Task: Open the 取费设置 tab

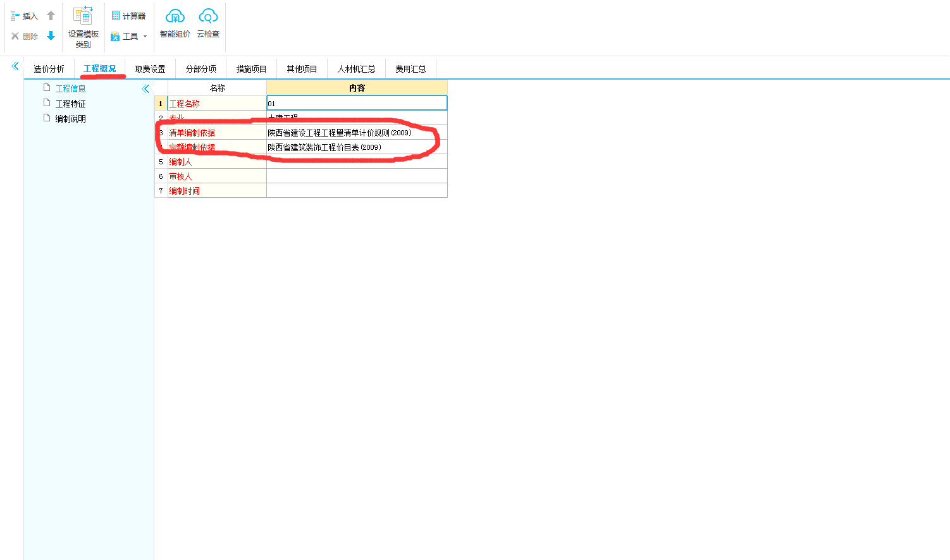Action: [151, 69]
